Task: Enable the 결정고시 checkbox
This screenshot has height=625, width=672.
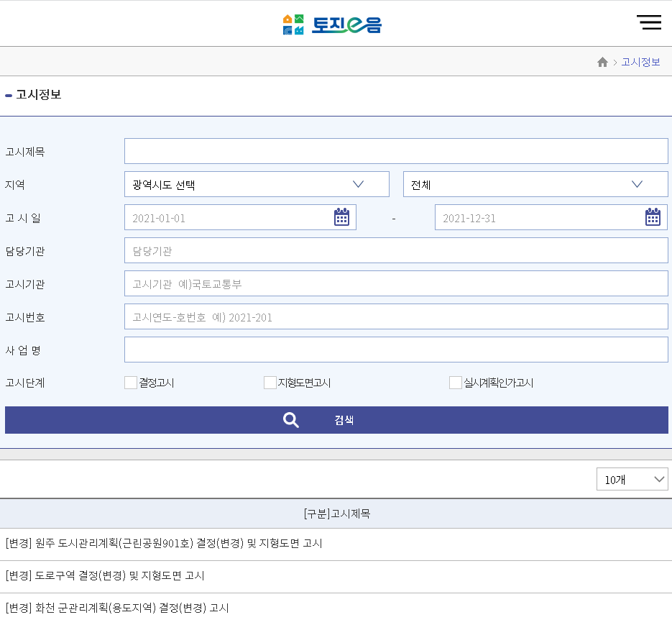Action: 130,383
